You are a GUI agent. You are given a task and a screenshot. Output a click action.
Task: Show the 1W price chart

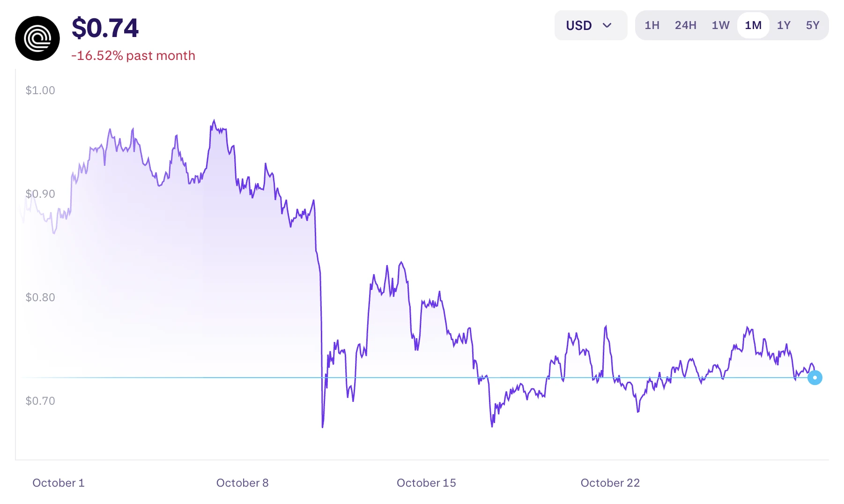click(720, 25)
